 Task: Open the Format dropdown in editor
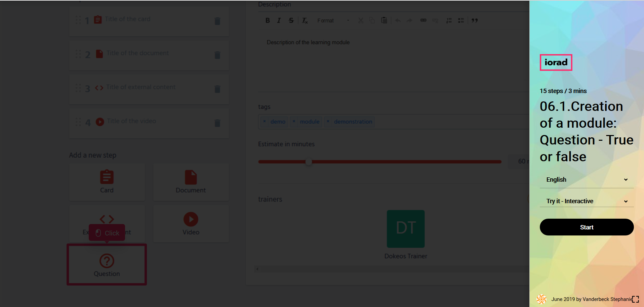point(333,20)
